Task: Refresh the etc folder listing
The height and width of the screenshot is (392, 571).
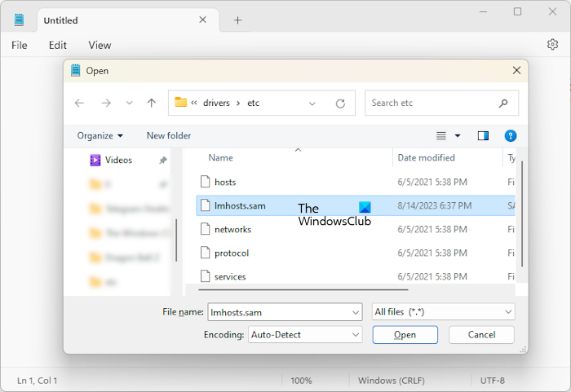Action: (x=340, y=104)
